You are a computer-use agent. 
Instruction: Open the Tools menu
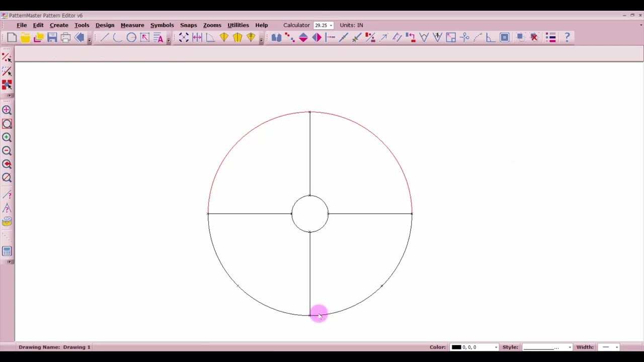coord(82,25)
